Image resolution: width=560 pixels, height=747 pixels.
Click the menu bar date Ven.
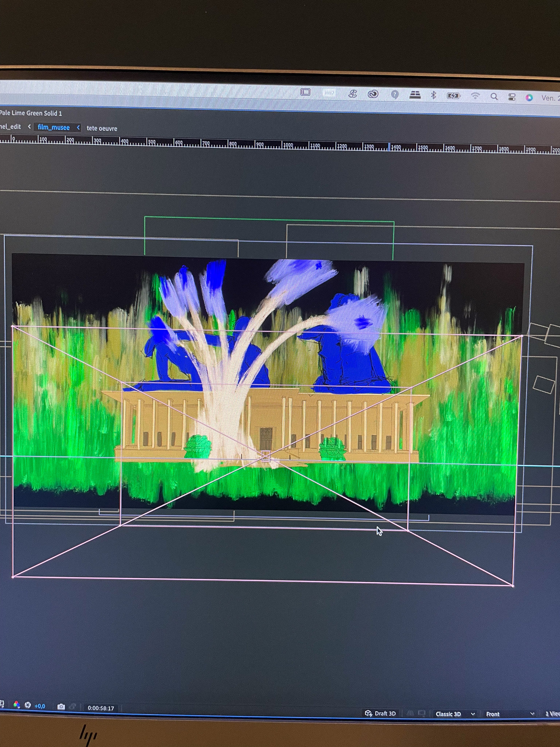coord(550,98)
